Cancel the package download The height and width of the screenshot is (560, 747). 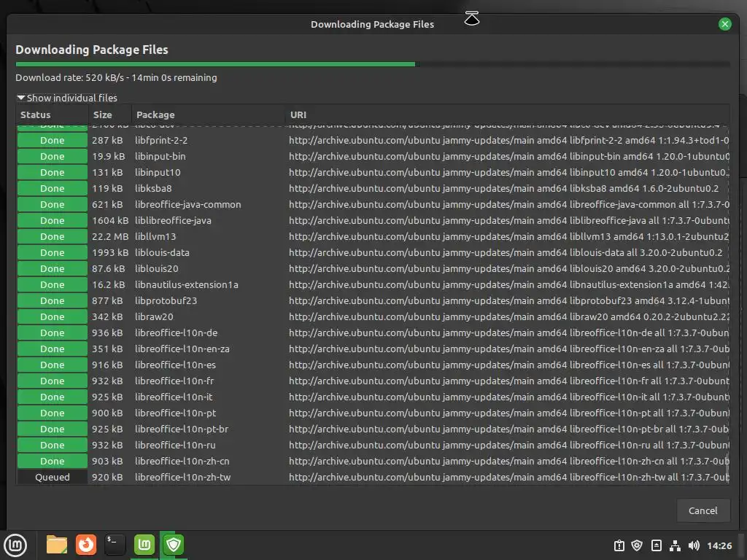point(703,510)
